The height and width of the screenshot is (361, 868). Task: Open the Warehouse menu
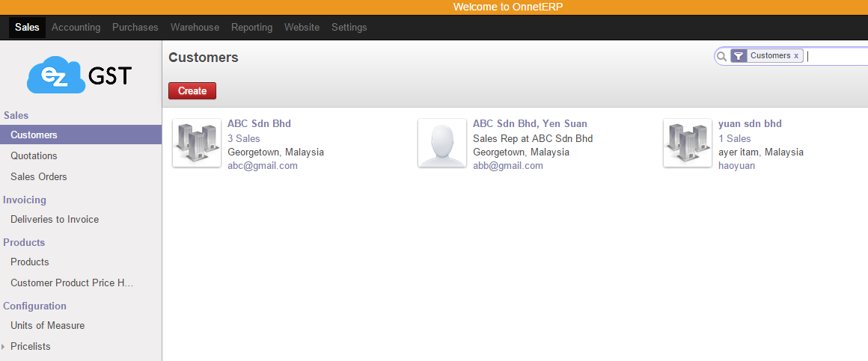pos(195,27)
